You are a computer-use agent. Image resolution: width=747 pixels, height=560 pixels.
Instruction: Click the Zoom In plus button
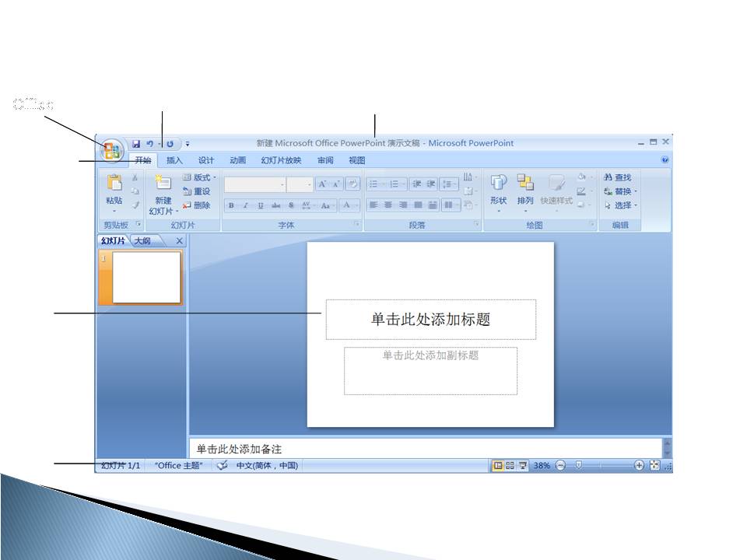(639, 466)
